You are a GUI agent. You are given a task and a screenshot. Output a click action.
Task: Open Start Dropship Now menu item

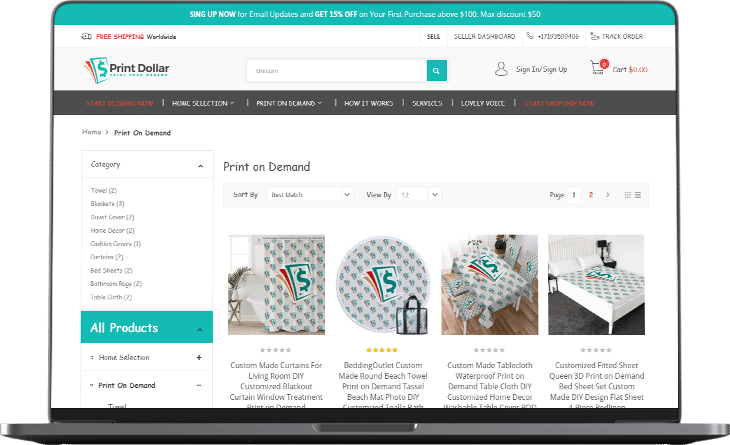click(x=559, y=103)
